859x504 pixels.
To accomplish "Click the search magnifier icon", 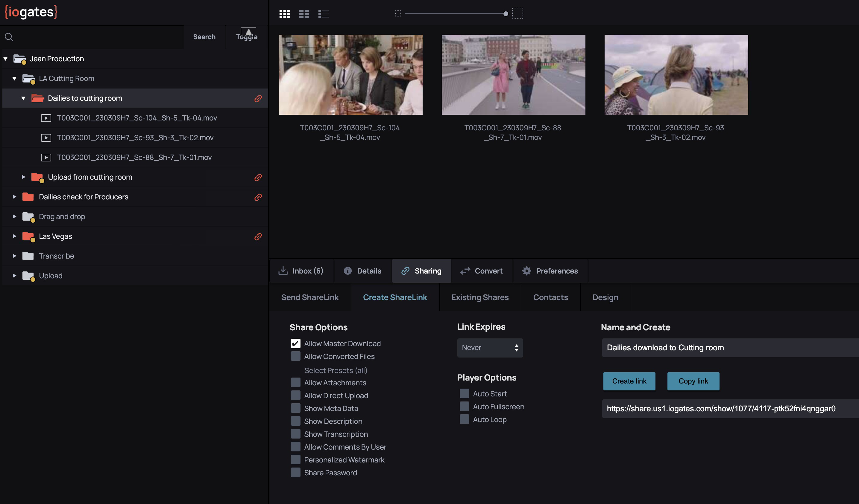I will (x=9, y=37).
